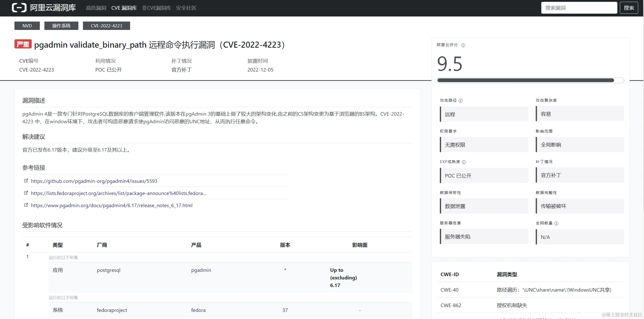Open pgadmin4 issues/5593 GitHub link

pos(94,181)
